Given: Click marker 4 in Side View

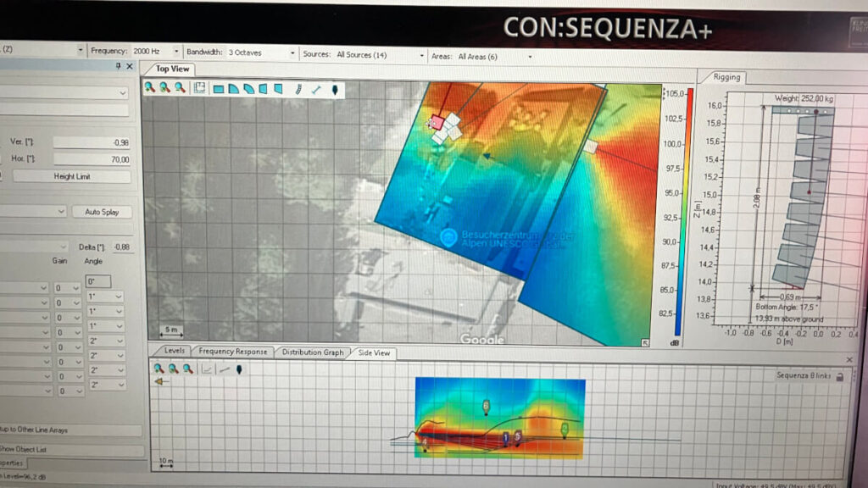Looking at the screenshot, I should [425, 444].
